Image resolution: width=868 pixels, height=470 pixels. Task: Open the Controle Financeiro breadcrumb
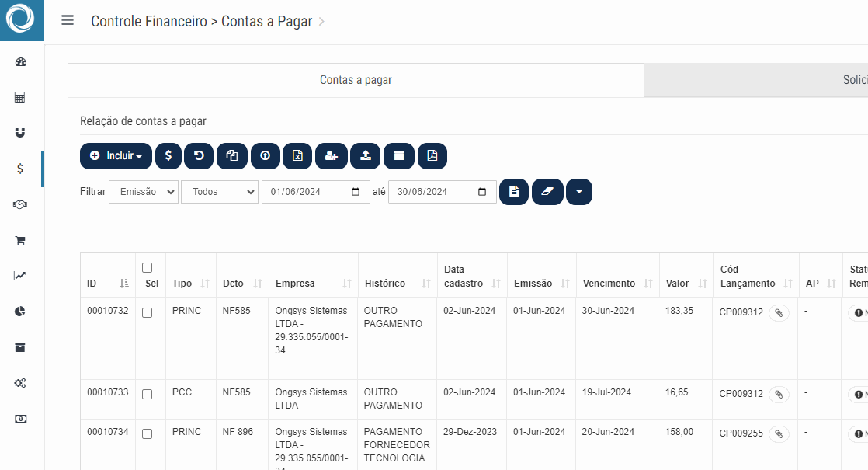pos(149,22)
